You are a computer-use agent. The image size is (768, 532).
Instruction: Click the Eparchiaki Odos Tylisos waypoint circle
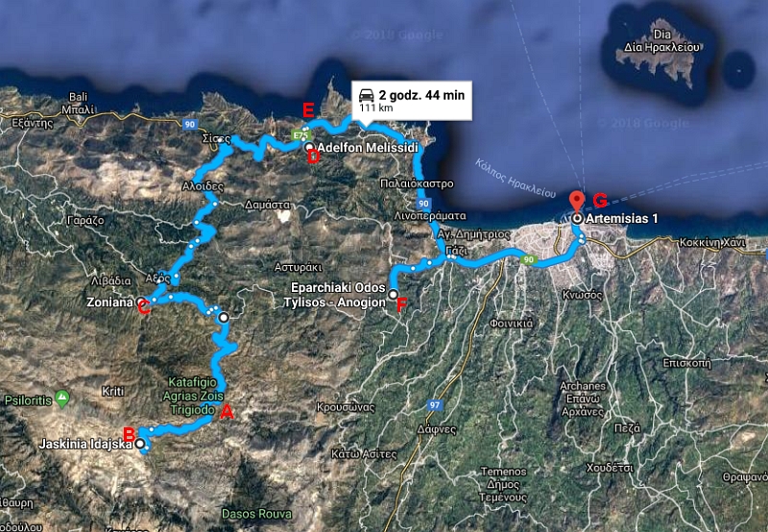click(x=393, y=295)
